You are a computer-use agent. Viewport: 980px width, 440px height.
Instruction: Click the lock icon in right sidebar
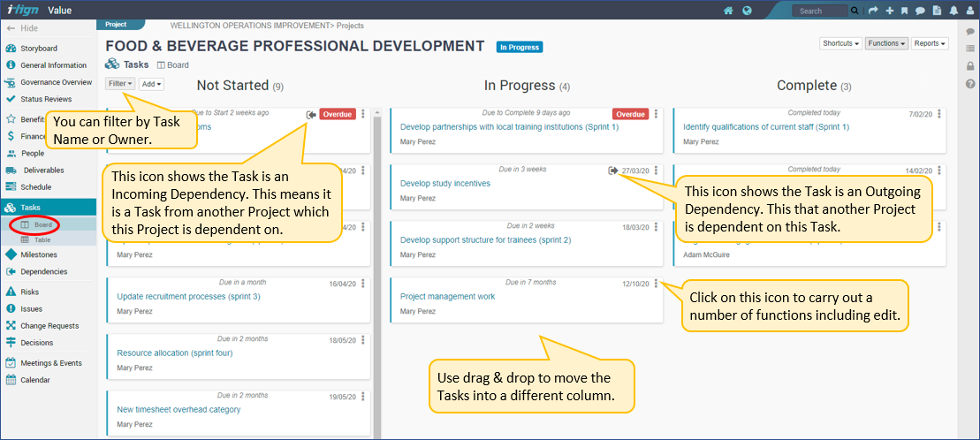pyautogui.click(x=970, y=66)
